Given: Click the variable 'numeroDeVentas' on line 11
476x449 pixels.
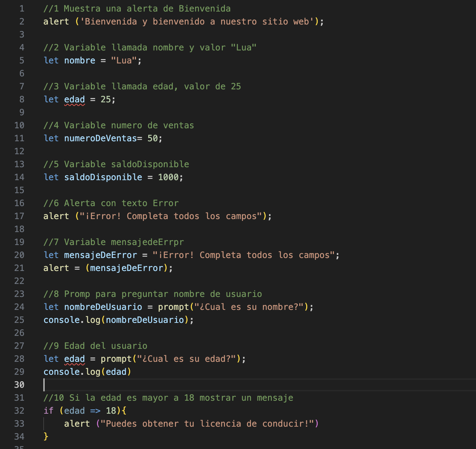Looking at the screenshot, I should (101, 138).
